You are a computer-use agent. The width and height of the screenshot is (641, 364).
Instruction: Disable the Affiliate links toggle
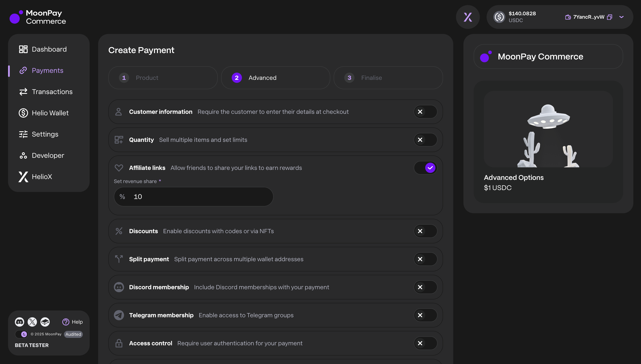pyautogui.click(x=425, y=168)
